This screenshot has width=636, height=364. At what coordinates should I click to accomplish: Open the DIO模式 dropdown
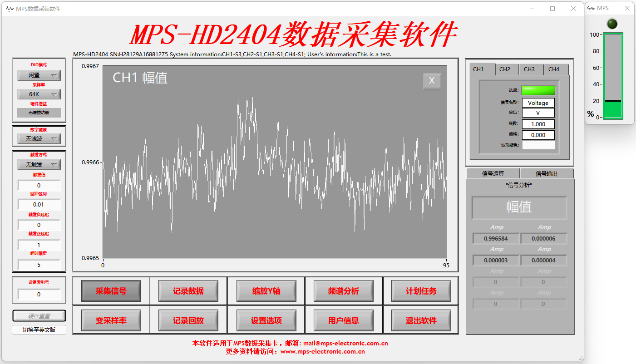[x=39, y=74]
